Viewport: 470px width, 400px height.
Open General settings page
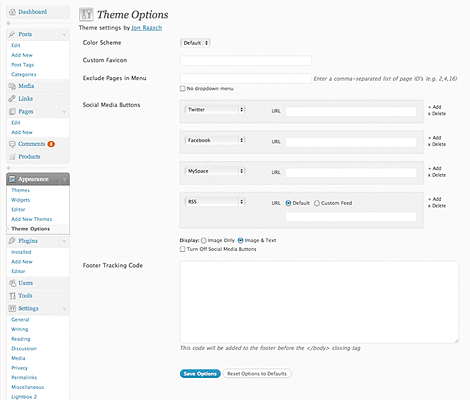tap(20, 320)
